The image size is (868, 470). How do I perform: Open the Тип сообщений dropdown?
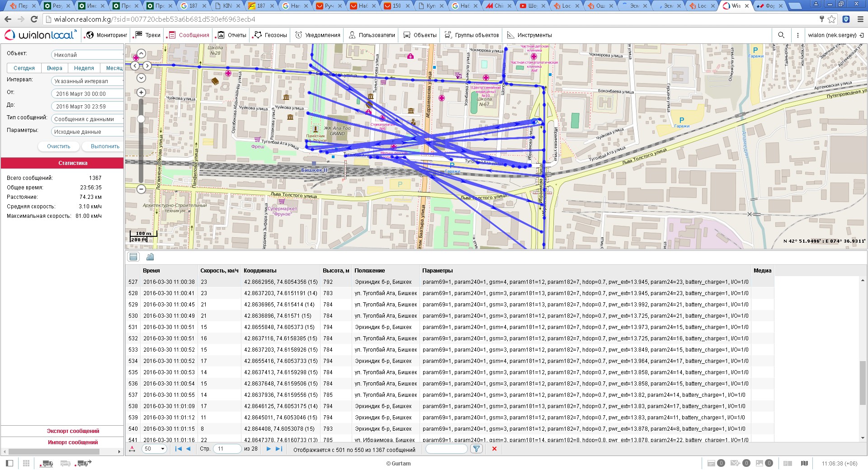[87, 119]
